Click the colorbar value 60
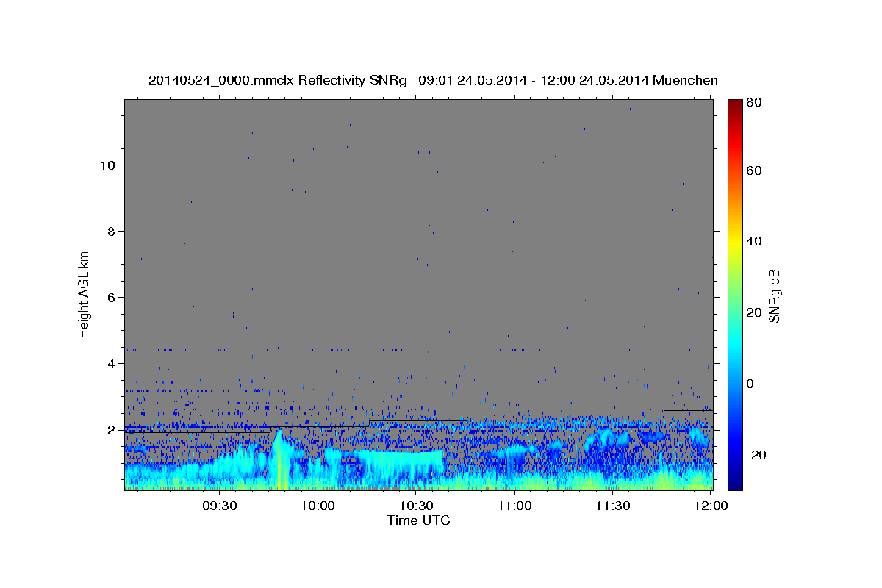Viewport: 882px width, 588px height. pos(755,171)
